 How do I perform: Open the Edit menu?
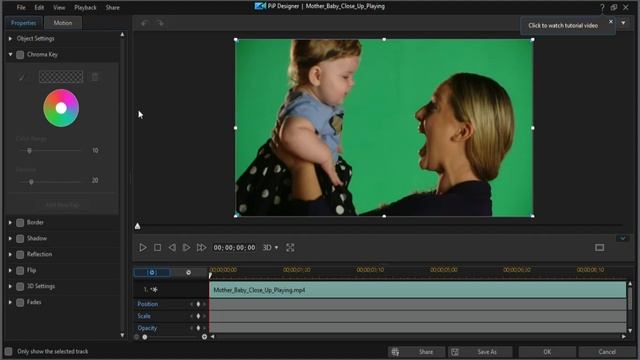(x=39, y=7)
